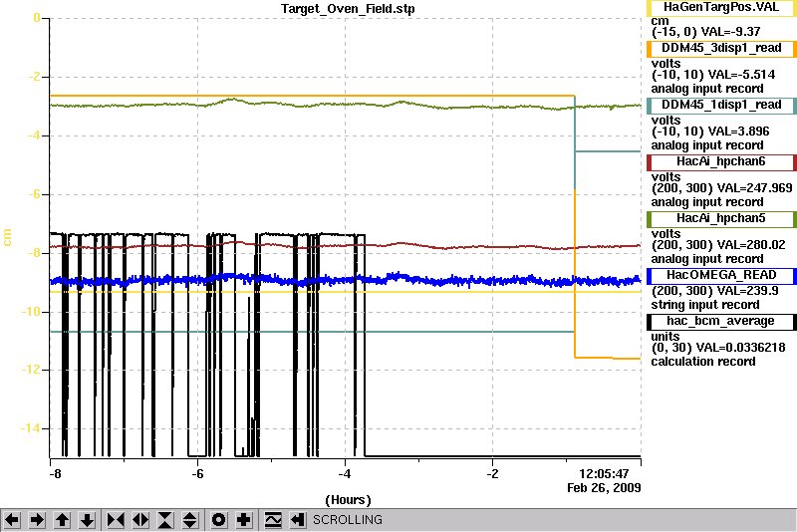Select the HacOMEGA_READ curve legend
The height and width of the screenshot is (532, 797).
click(x=721, y=276)
